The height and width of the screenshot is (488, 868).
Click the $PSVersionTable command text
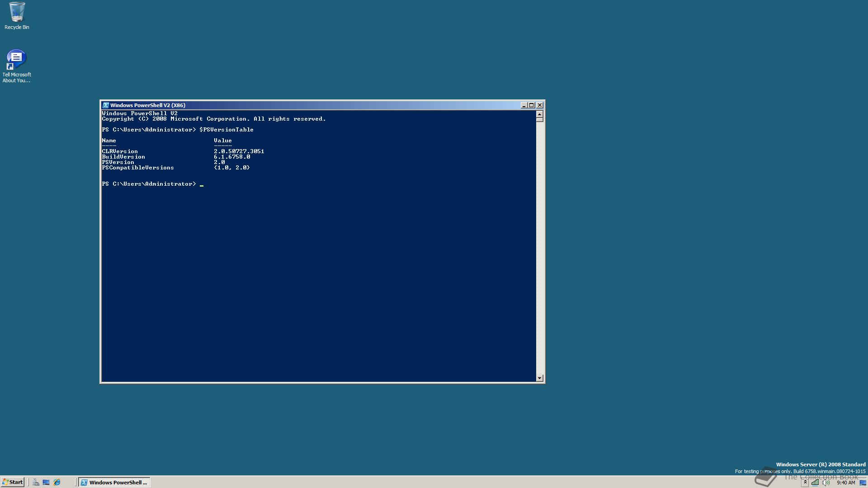coord(226,130)
